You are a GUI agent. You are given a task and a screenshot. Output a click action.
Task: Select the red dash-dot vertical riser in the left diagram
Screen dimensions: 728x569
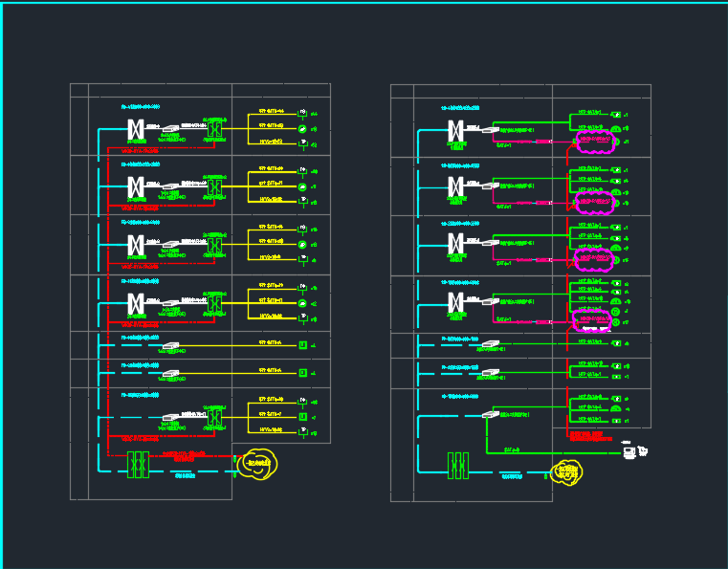point(108,301)
